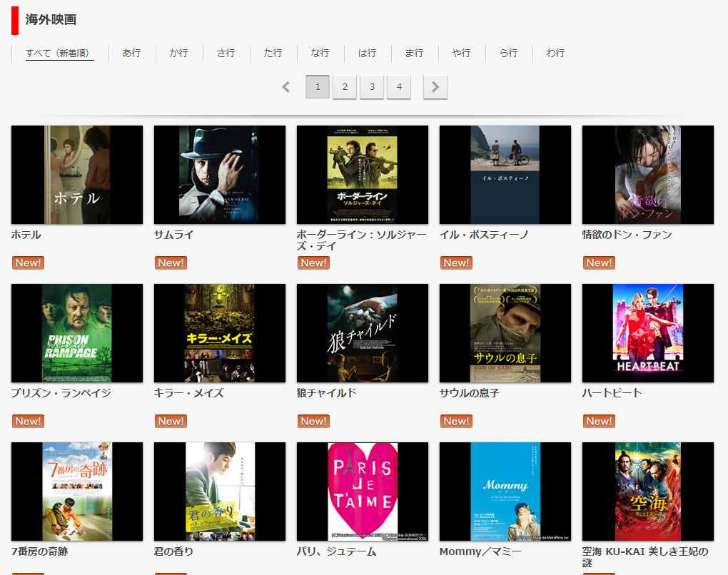The image size is (728, 575).
Task: Click the サムライ title link
Action: (x=173, y=235)
